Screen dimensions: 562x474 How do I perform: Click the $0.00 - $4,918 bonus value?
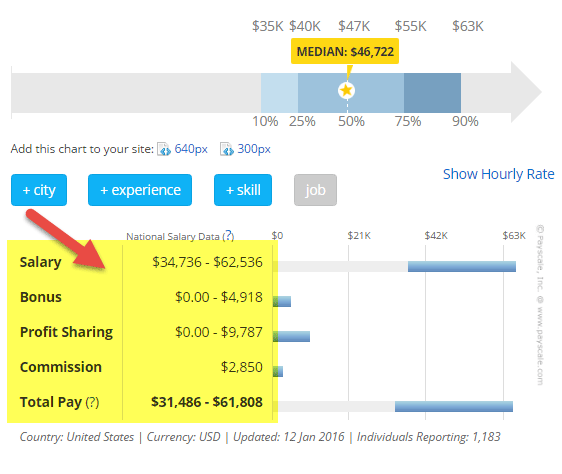(x=219, y=297)
